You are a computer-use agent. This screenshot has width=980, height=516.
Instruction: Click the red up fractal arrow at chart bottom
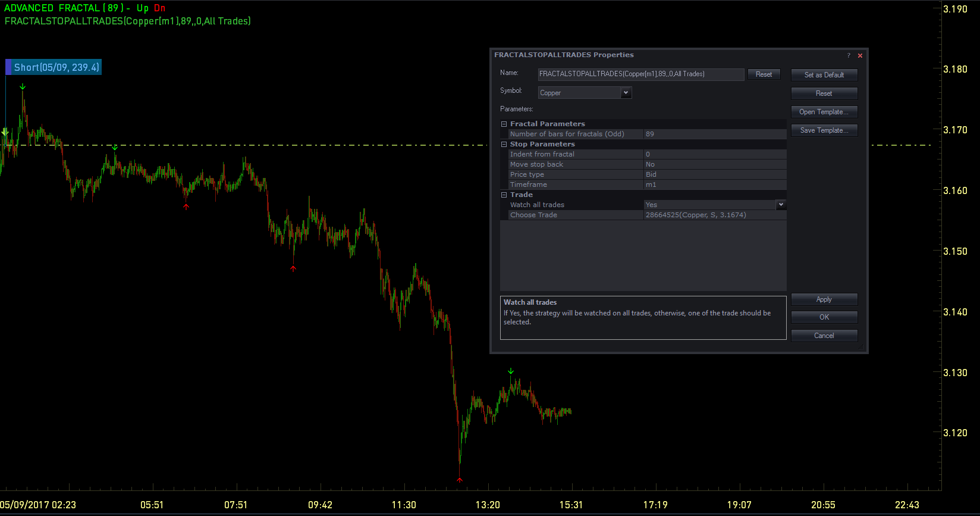460,480
